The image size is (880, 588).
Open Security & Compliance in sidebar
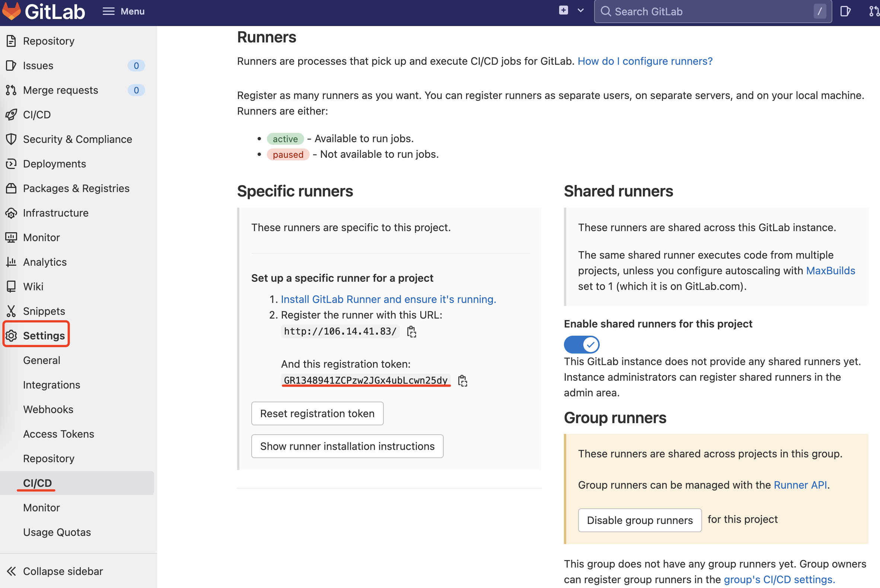click(77, 139)
